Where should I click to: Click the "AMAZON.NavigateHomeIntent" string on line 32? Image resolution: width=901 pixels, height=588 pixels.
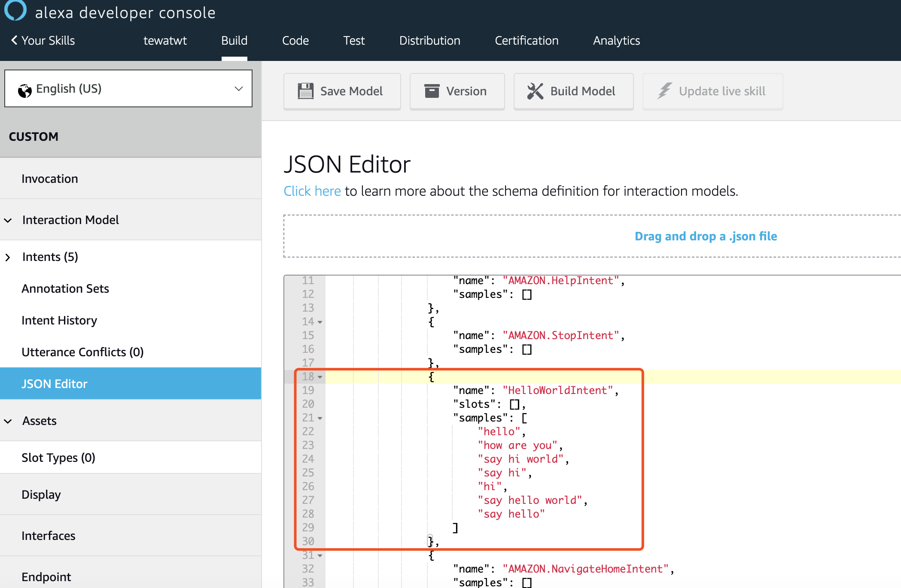click(x=585, y=569)
